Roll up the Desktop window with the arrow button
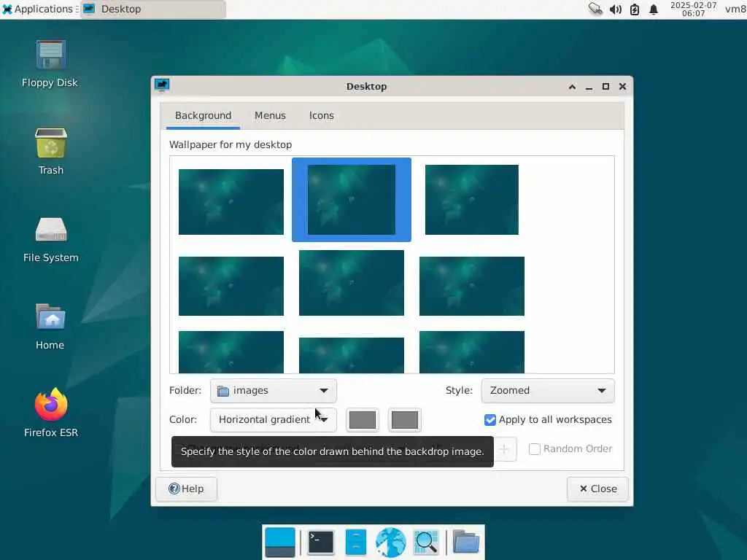Viewport: 747px width, 560px height. [572, 87]
